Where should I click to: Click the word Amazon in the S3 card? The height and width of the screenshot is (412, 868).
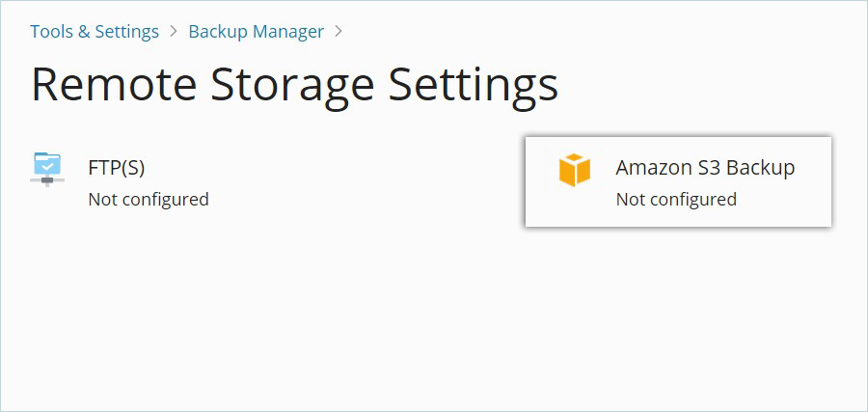650,168
